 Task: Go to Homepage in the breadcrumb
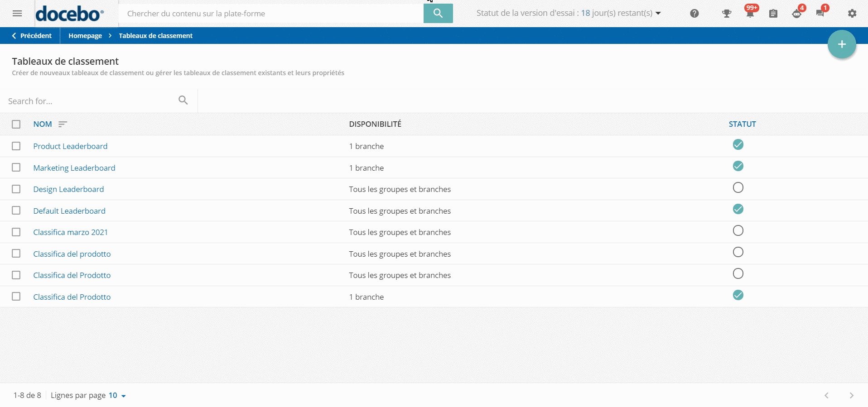click(85, 36)
